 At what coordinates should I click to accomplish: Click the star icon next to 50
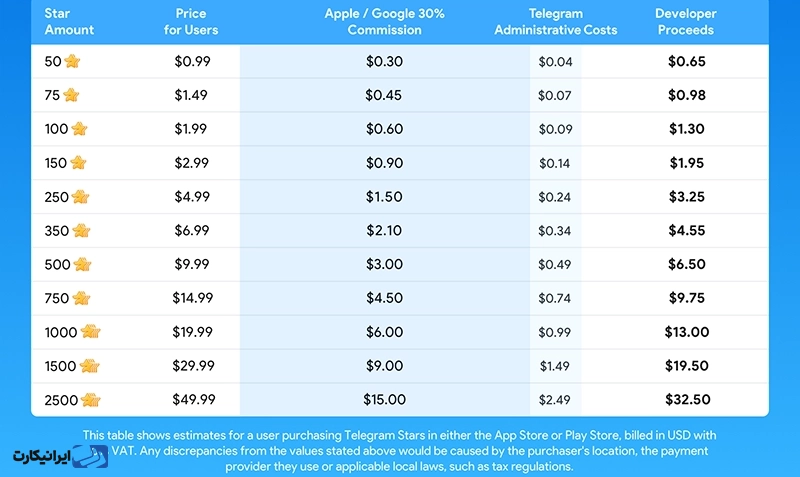(72, 62)
